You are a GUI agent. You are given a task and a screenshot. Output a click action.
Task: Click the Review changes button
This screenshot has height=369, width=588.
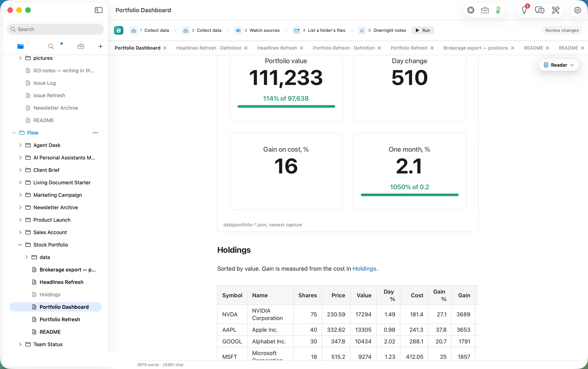click(562, 30)
